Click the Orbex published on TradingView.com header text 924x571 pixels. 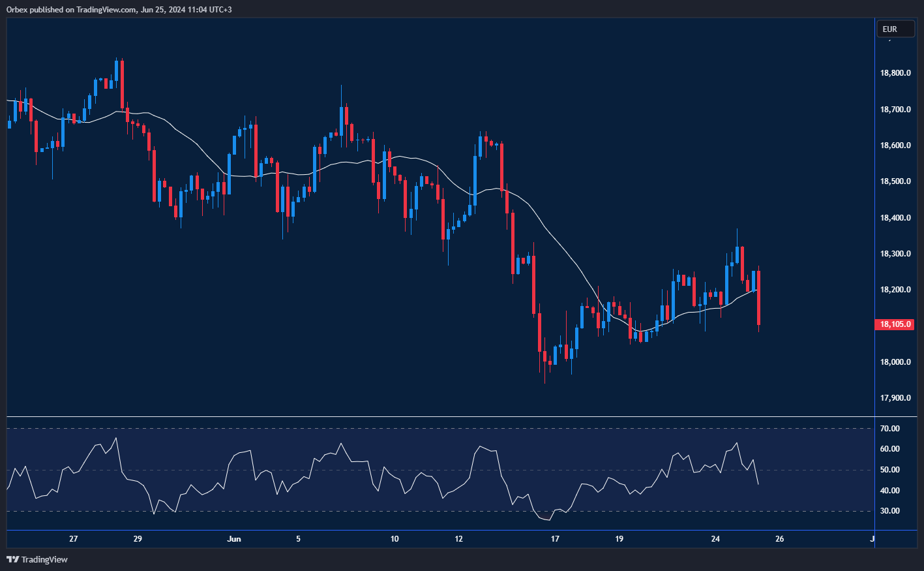tap(119, 9)
